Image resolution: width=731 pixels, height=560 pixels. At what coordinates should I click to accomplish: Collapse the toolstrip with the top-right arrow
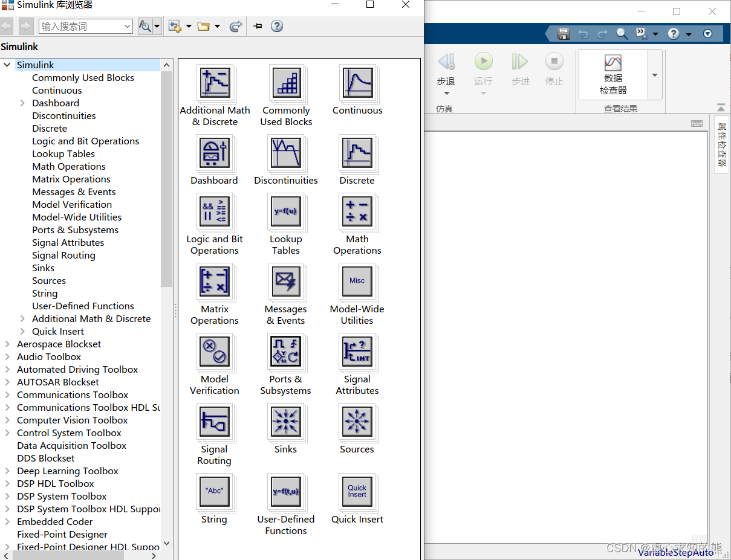pos(721,108)
